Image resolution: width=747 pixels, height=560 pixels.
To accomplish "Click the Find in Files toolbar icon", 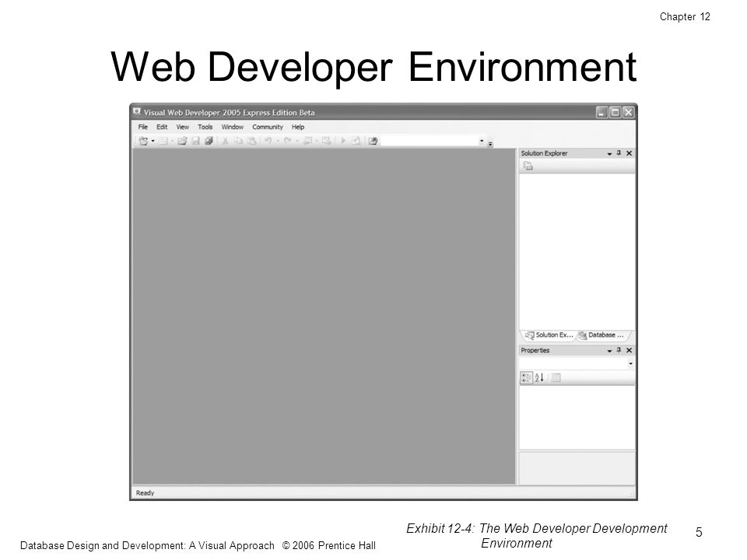I will pos(373,141).
